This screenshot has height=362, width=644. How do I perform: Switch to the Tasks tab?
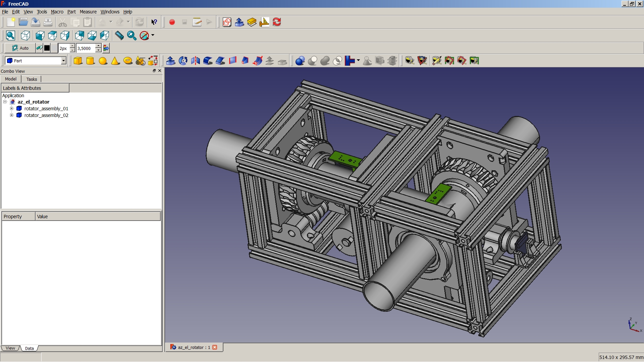(x=31, y=79)
